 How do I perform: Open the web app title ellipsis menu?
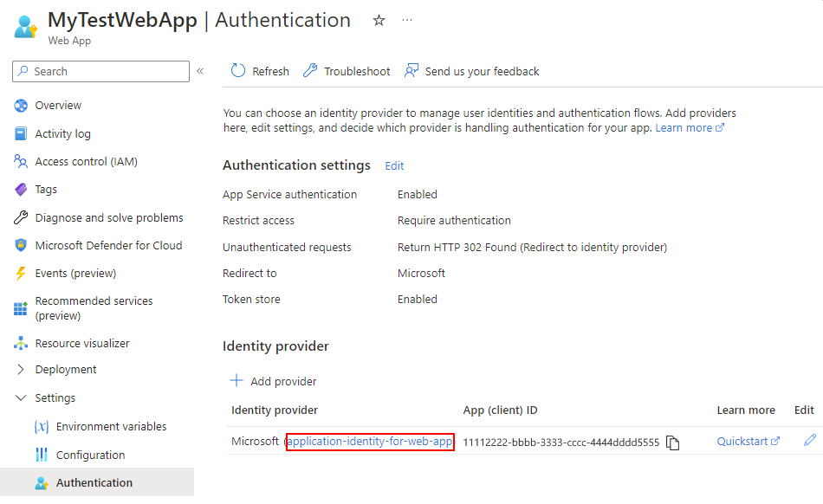click(x=407, y=20)
